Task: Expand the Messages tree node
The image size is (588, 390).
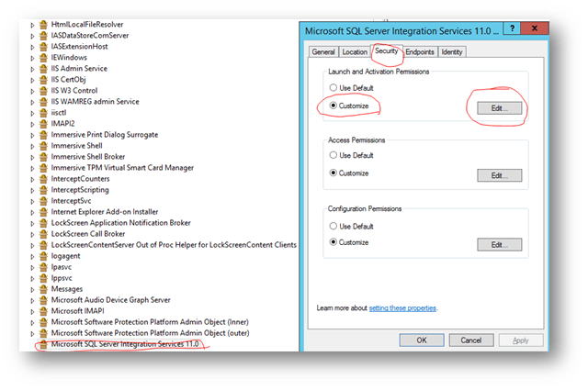Action: (x=33, y=288)
